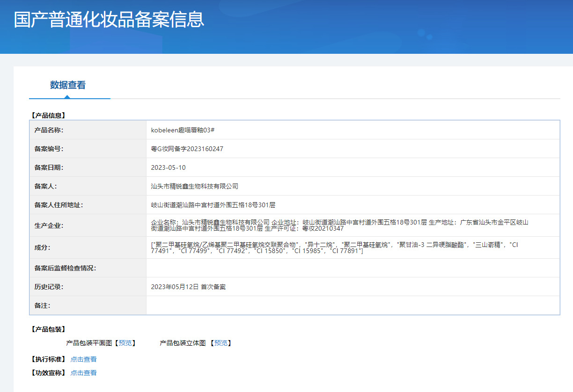Click the 【功效宣称】 label
This screenshot has height=392, width=573.
tap(48, 373)
